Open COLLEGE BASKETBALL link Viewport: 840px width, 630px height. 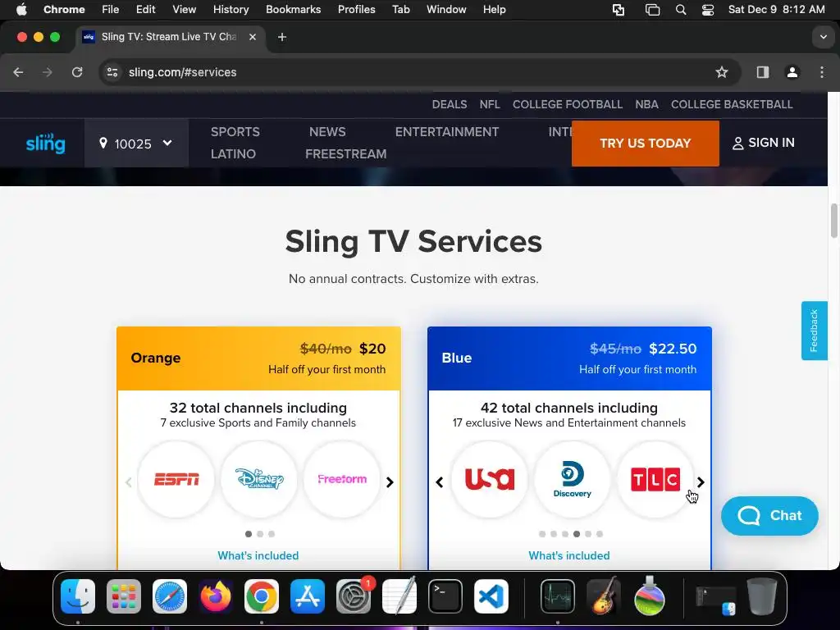pyautogui.click(x=732, y=104)
